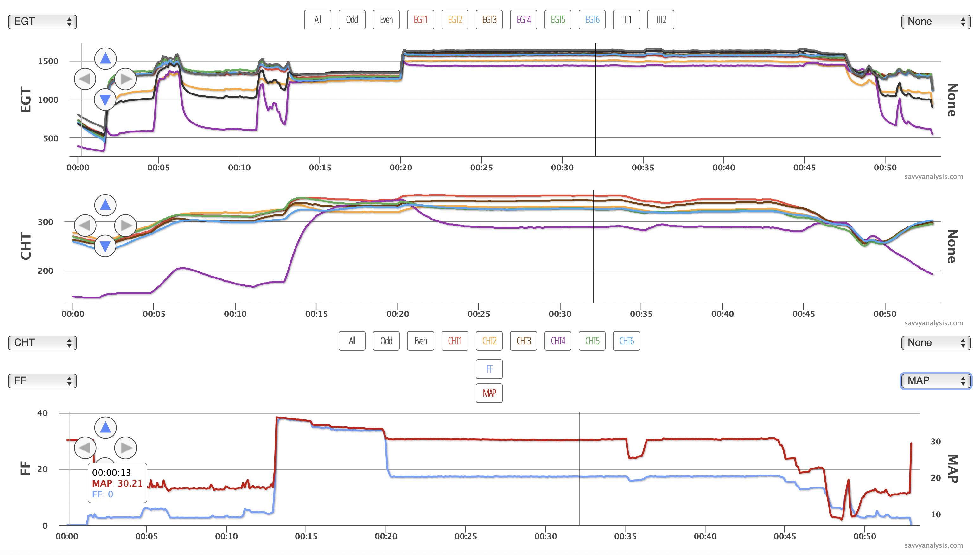This screenshot has height=555, width=980.
Task: Click the 00:35 tick on FF time axis
Action: click(625, 536)
